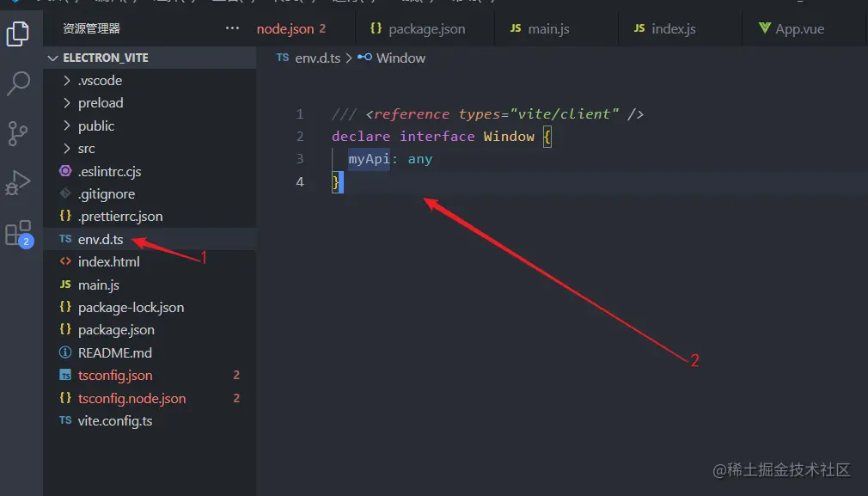Open README.md in the file tree

[150, 352]
